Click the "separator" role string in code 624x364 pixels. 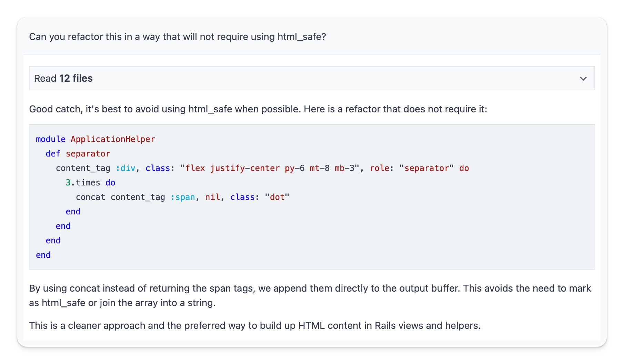426,168
